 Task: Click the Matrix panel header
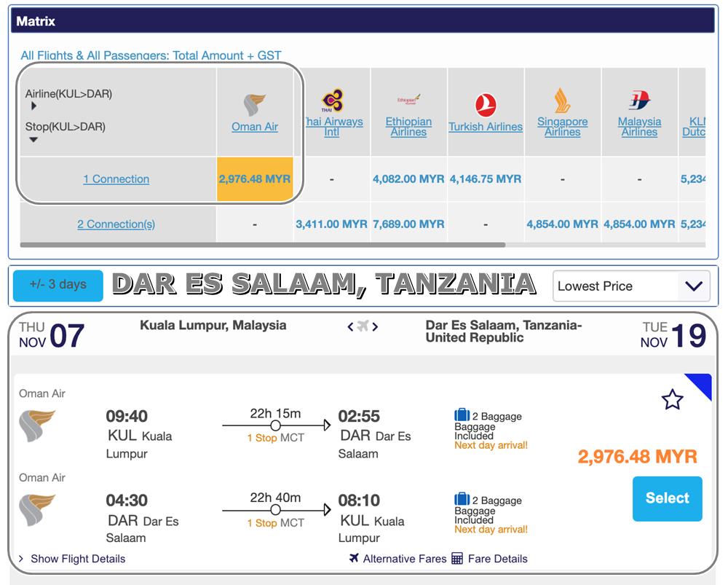(x=363, y=20)
